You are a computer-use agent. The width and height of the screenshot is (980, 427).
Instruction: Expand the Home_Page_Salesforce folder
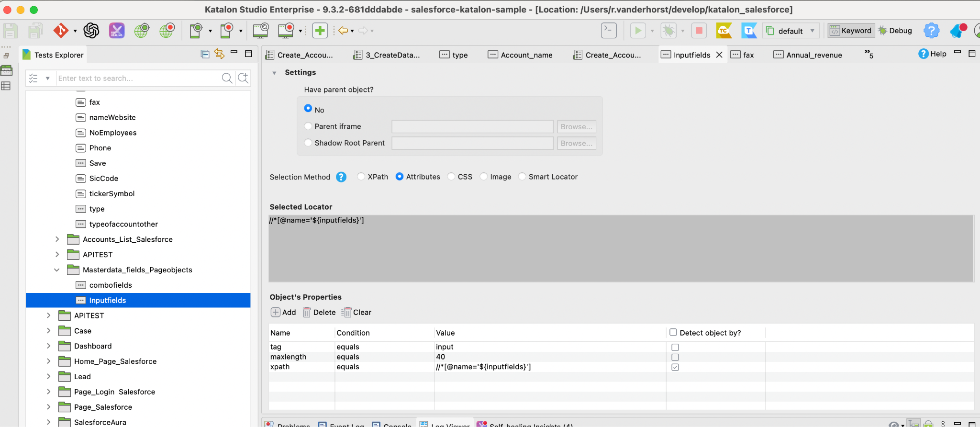tap(48, 361)
